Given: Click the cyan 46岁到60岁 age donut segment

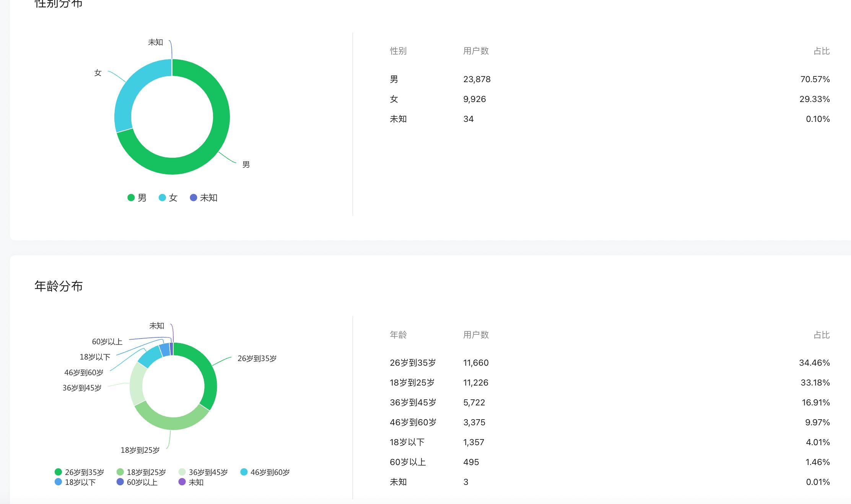Looking at the screenshot, I should point(150,357).
